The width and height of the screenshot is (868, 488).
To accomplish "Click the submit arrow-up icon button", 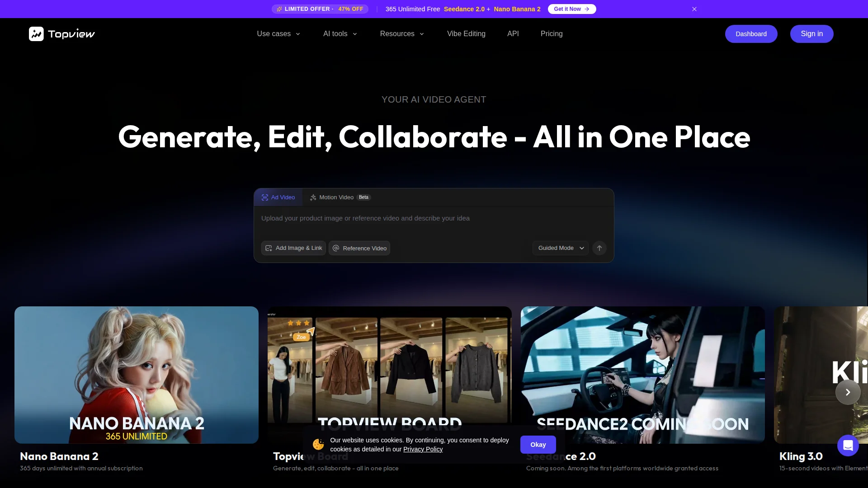I will click(x=599, y=248).
